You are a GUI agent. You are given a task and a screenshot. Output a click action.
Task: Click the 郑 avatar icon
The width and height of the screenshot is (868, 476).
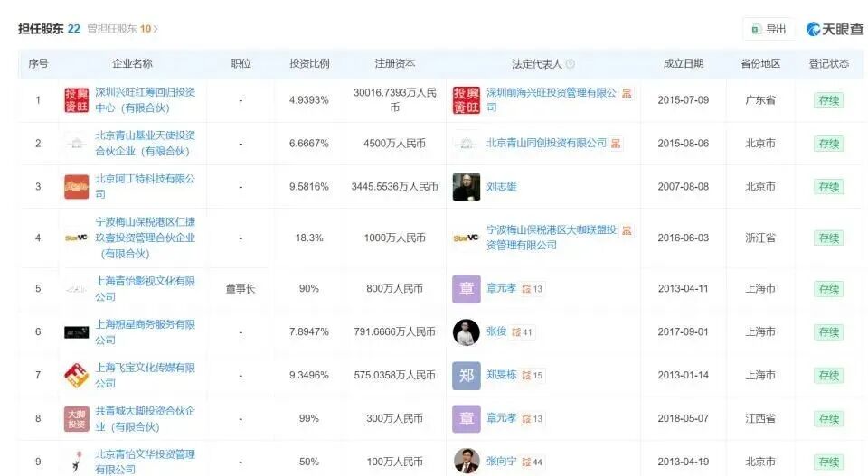tap(467, 376)
